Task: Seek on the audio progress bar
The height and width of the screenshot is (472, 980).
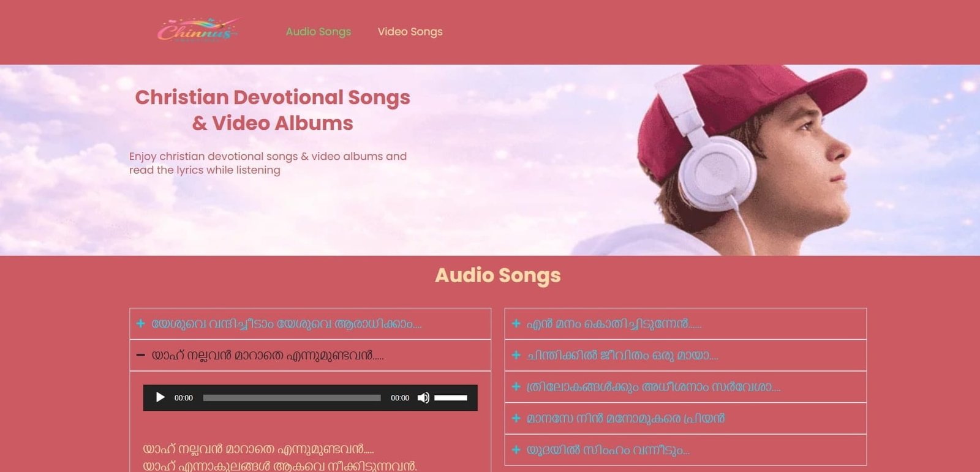Action: point(292,398)
